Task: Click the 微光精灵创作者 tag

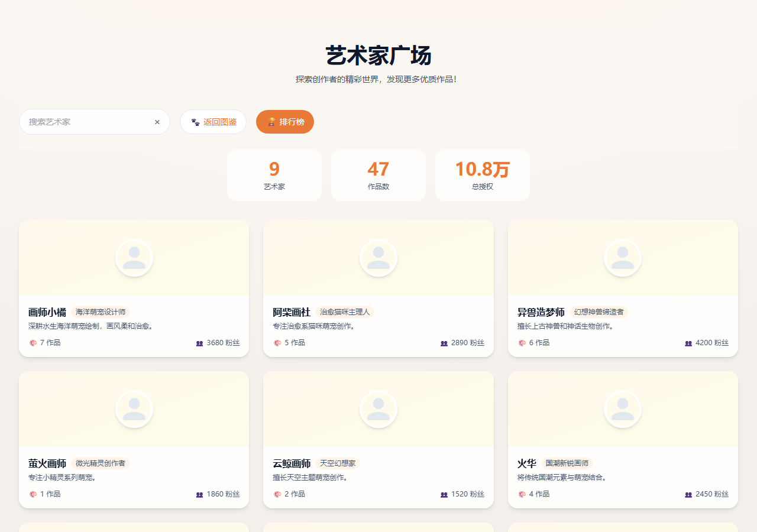Action: (x=101, y=463)
